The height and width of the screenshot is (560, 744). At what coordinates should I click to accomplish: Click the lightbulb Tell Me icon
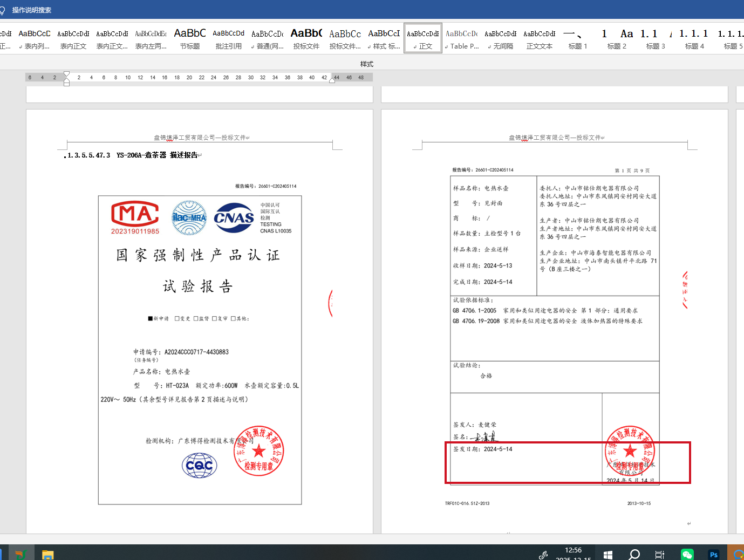coord(2,10)
